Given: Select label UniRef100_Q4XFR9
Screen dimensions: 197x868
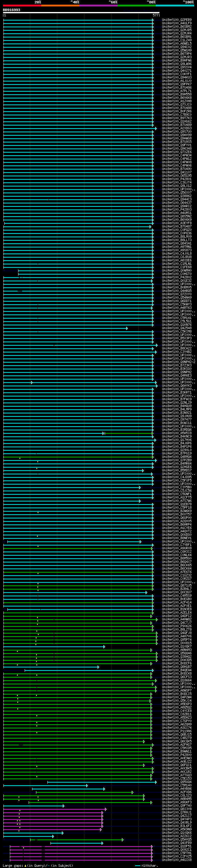Looking at the screenshot, I should pyautogui.click(x=176, y=843).
